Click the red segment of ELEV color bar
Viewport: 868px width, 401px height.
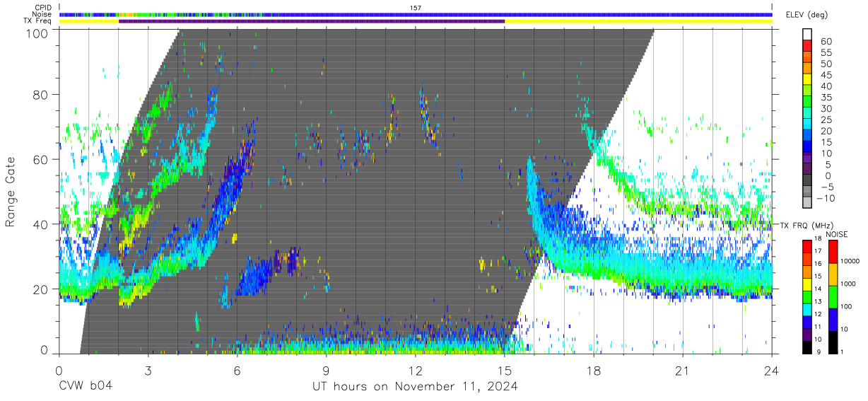click(x=807, y=47)
